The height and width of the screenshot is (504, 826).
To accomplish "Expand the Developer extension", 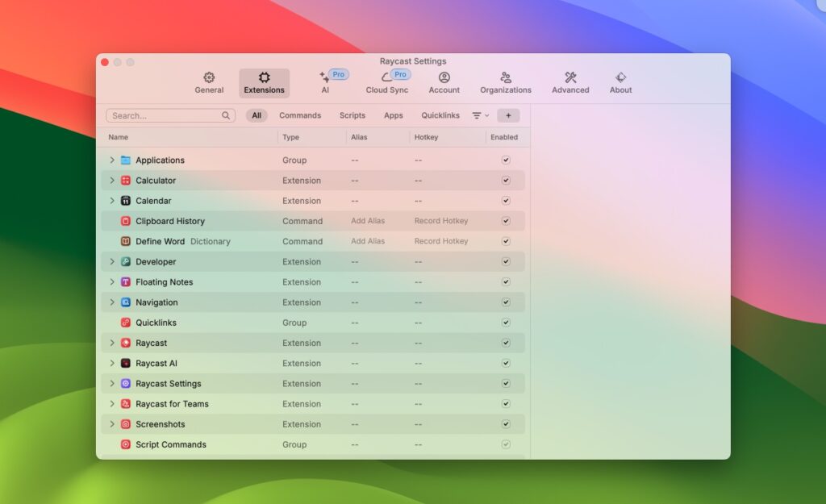I will tap(112, 261).
